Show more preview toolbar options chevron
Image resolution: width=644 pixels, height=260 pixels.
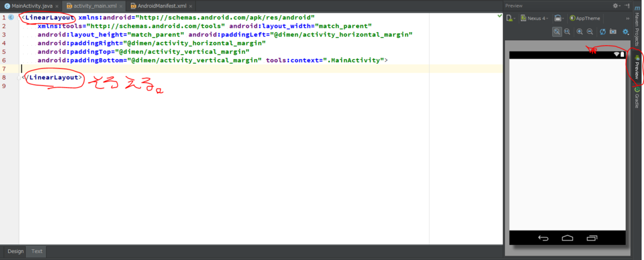click(627, 18)
